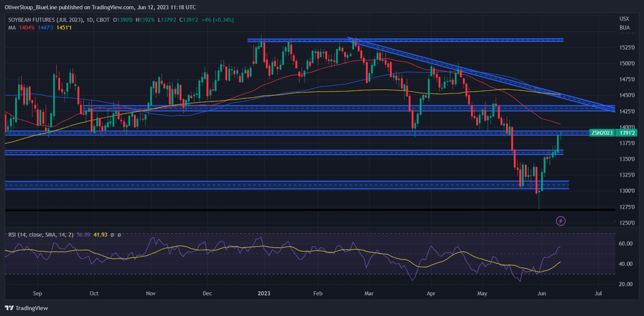Click the ZSN2023 price tag
Viewport: 644px width, 316px height.
(x=602, y=133)
